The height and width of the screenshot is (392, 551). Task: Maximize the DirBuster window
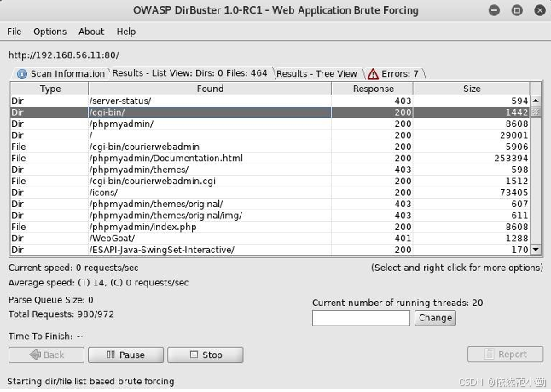coord(517,10)
